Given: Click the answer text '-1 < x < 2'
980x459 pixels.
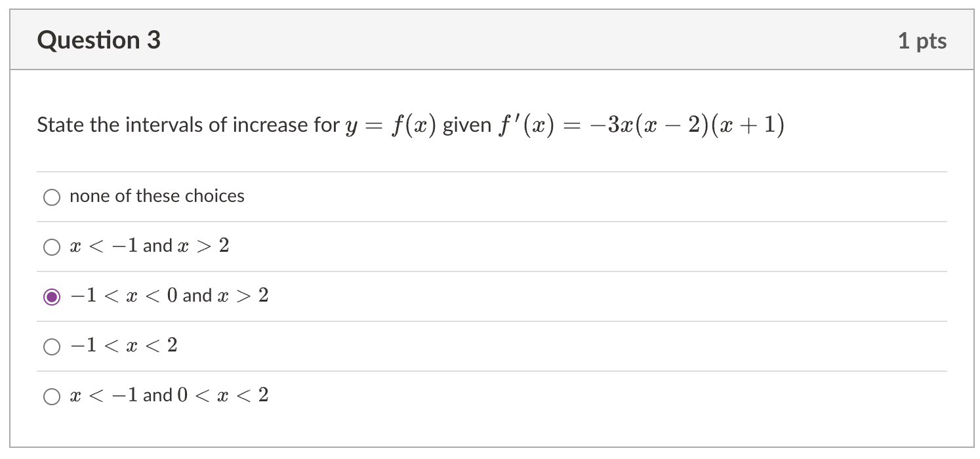Looking at the screenshot, I should (123, 346).
